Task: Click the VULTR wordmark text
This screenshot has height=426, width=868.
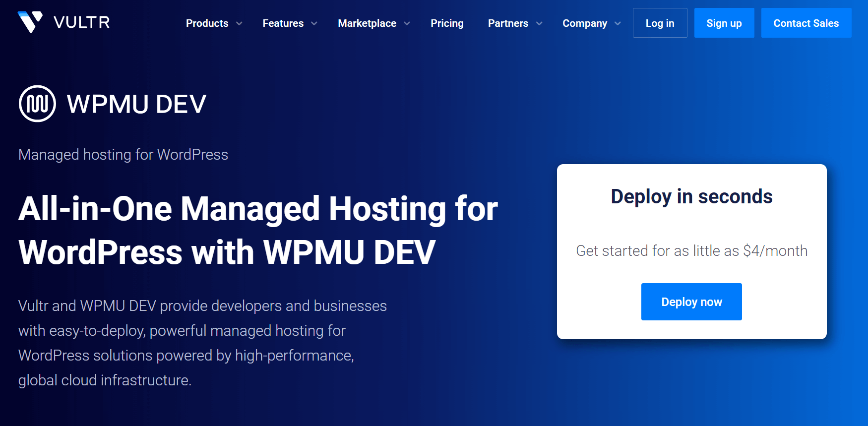Action: coord(82,22)
